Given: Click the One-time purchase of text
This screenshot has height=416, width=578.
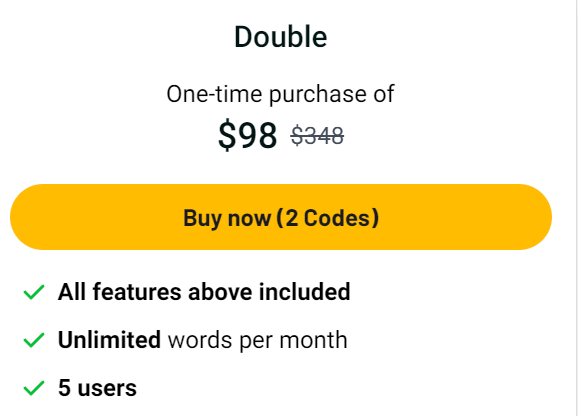Looking at the screenshot, I should (281, 94).
